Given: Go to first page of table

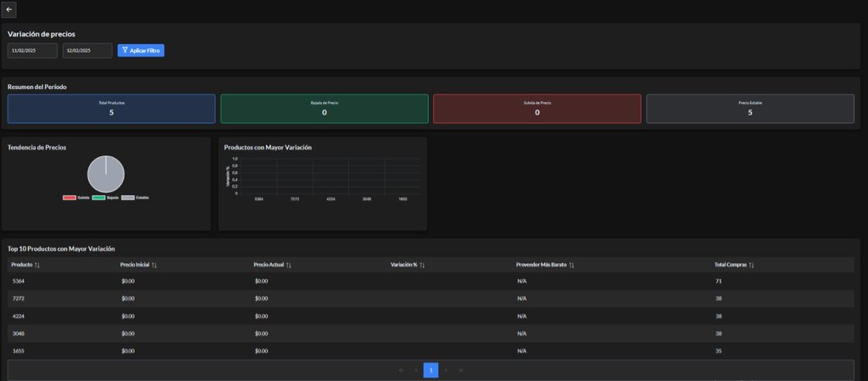Looking at the screenshot, I should (400, 370).
